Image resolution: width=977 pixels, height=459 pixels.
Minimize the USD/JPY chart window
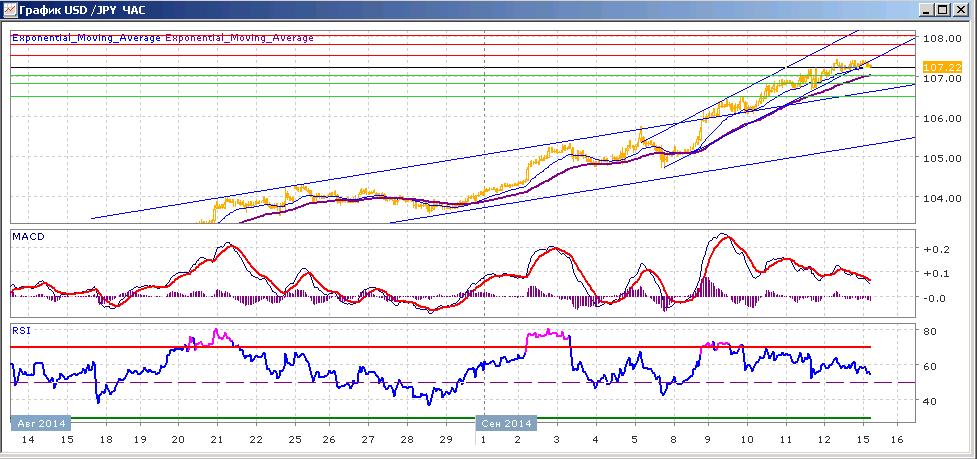click(927, 10)
